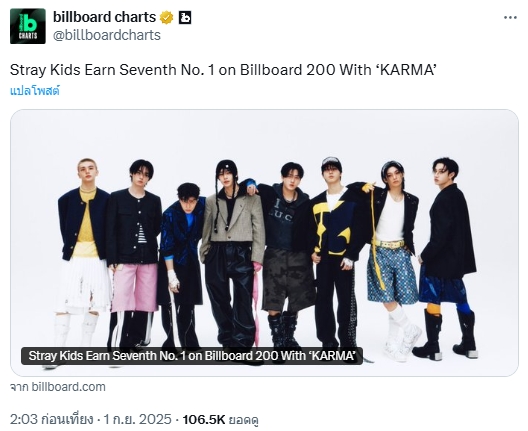The image size is (528, 431).
Task: Open the จาก billboard.com source link
Action: click(58, 387)
